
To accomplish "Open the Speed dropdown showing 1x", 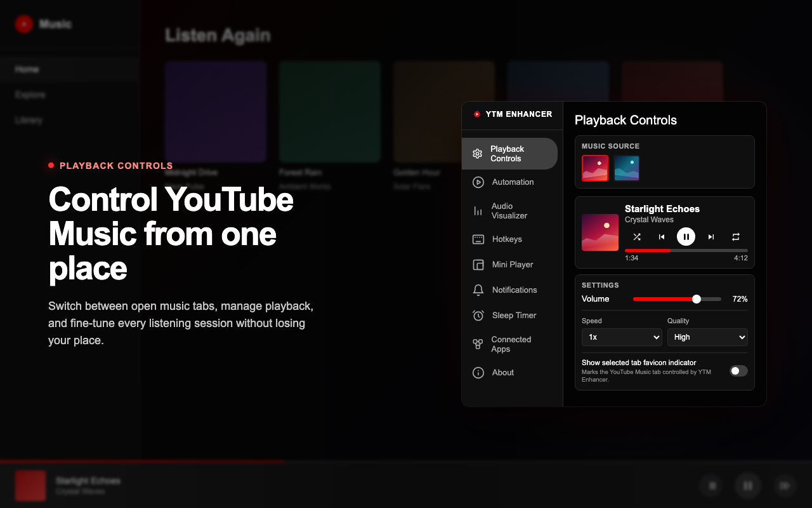I will (622, 337).
